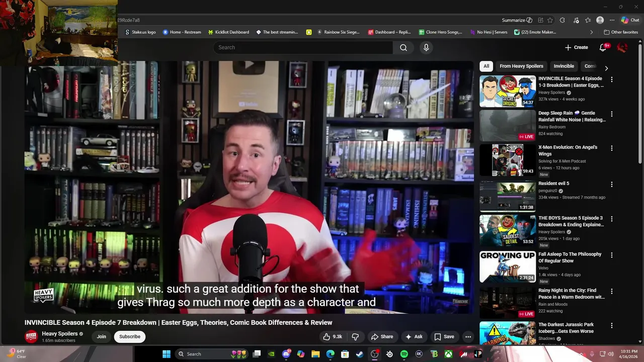Viewport: 644px width, 362px height.
Task: Open Discord from the taskbar
Action: tap(286, 354)
